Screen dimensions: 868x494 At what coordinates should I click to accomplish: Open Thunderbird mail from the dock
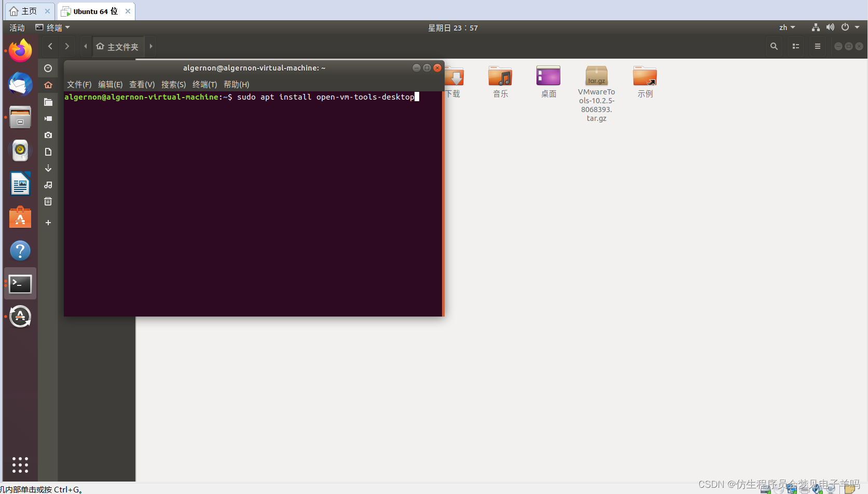pos(20,84)
